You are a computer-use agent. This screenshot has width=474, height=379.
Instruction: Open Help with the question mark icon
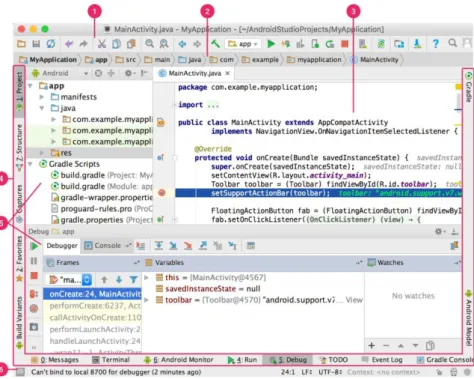pos(435,44)
